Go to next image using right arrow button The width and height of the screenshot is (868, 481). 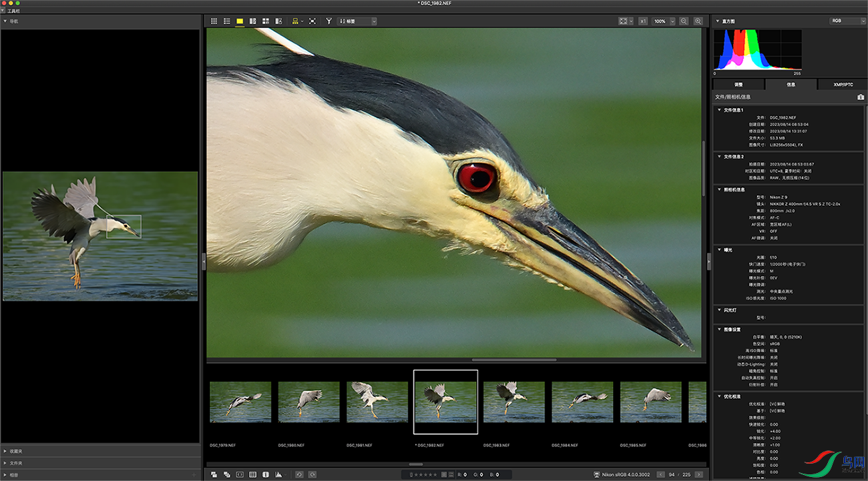[699, 474]
